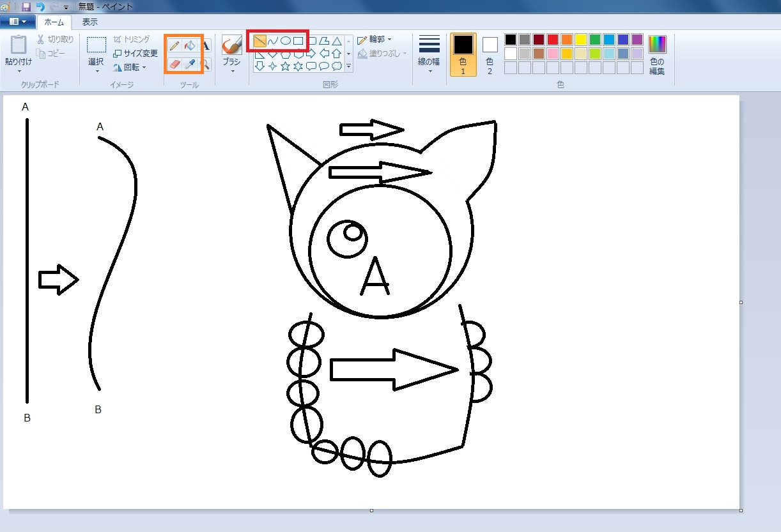Viewport: 781px width, 532px height.
Task: Toggle 色2 (Color 2) as active color
Action: [x=490, y=54]
